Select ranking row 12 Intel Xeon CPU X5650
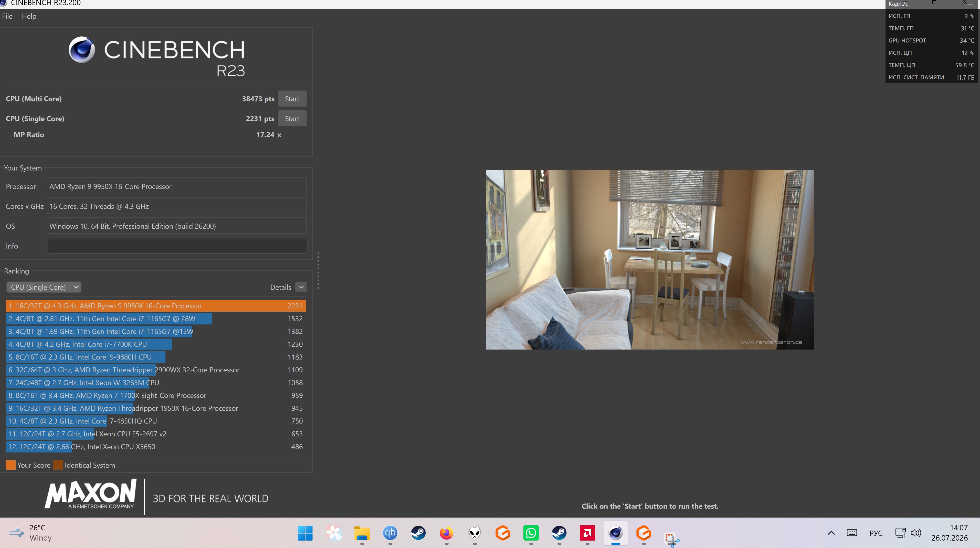 point(156,447)
